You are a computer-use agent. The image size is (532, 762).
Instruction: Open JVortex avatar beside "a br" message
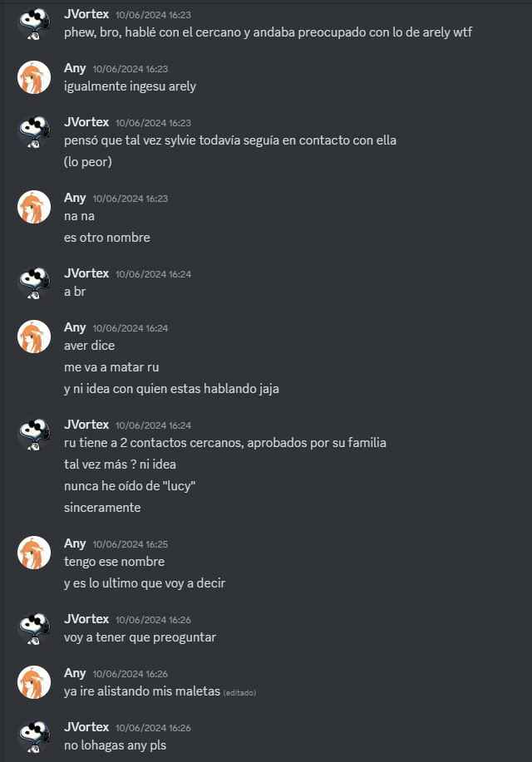[34, 283]
